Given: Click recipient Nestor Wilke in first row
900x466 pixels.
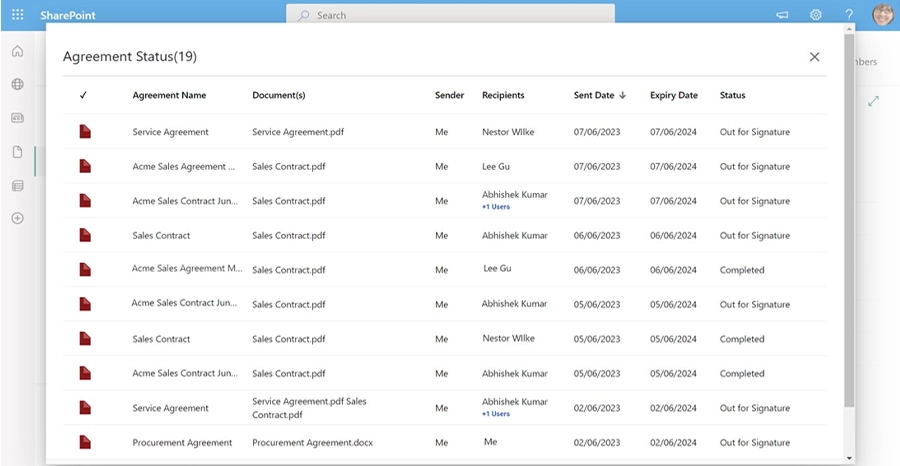Looking at the screenshot, I should 508,132.
